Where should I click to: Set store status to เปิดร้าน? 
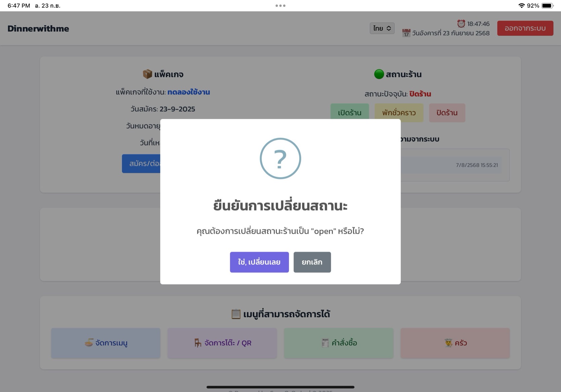[350, 113]
